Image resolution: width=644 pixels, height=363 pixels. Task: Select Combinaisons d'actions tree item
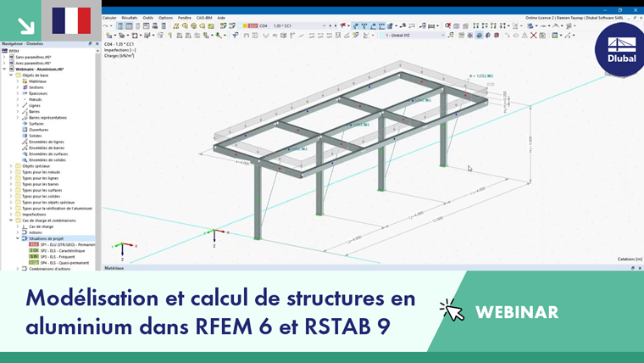49,269
